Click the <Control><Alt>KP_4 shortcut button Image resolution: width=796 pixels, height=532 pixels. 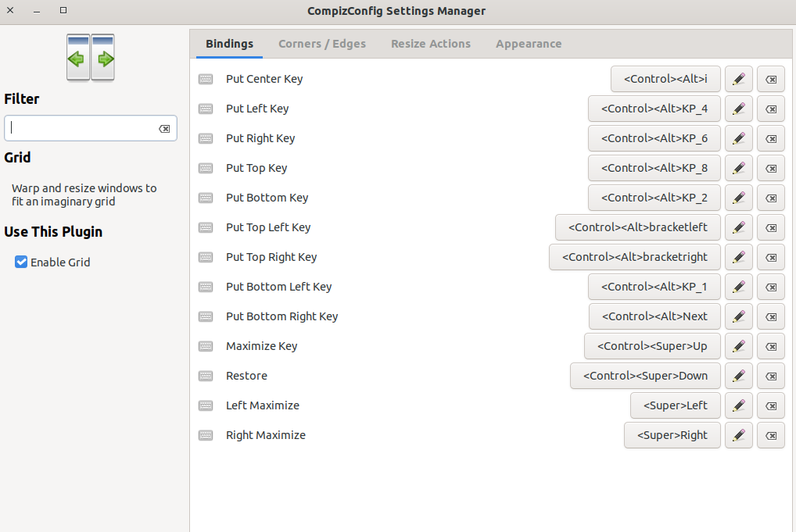click(x=654, y=109)
